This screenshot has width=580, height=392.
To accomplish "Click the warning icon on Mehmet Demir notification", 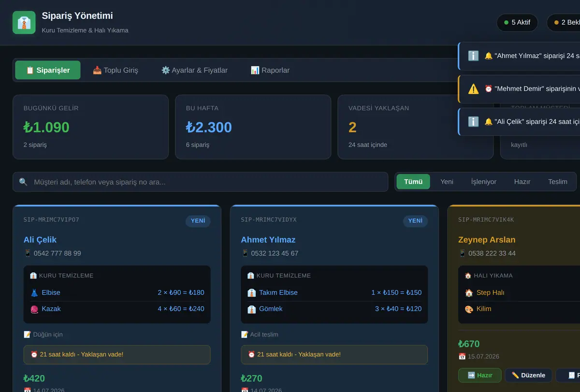I will pyautogui.click(x=473, y=89).
